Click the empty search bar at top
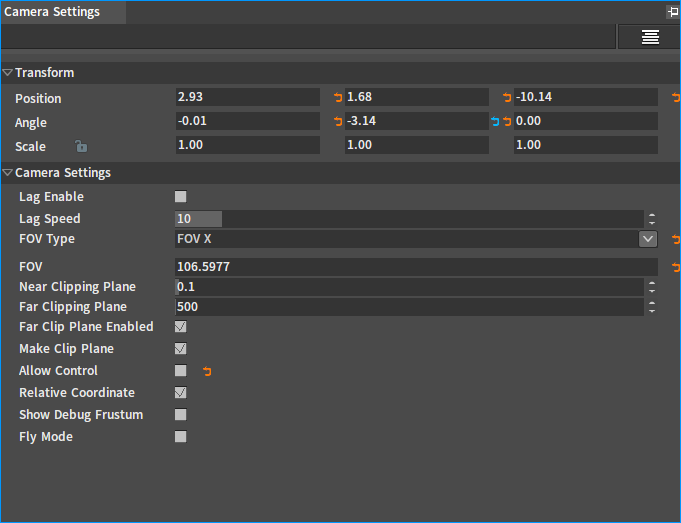The height and width of the screenshot is (523, 681). point(308,37)
